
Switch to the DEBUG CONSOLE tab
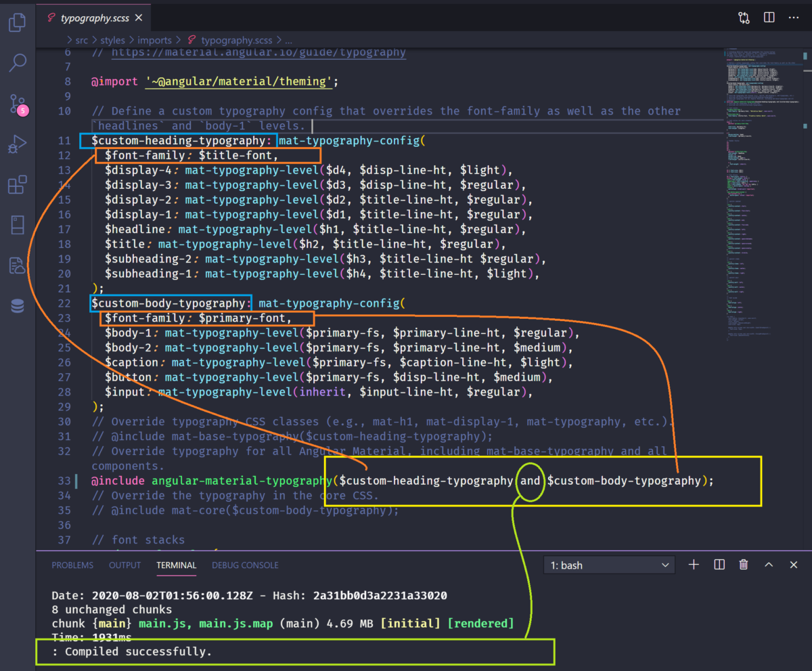[x=245, y=565]
